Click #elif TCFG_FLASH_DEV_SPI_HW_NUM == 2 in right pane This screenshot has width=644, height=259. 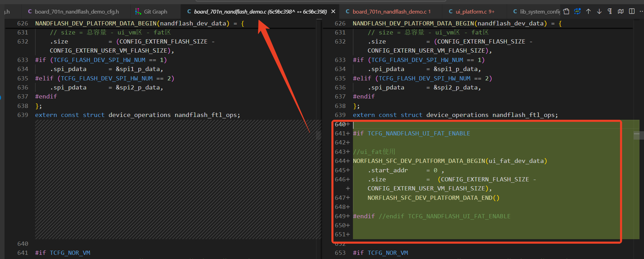[x=422, y=78]
